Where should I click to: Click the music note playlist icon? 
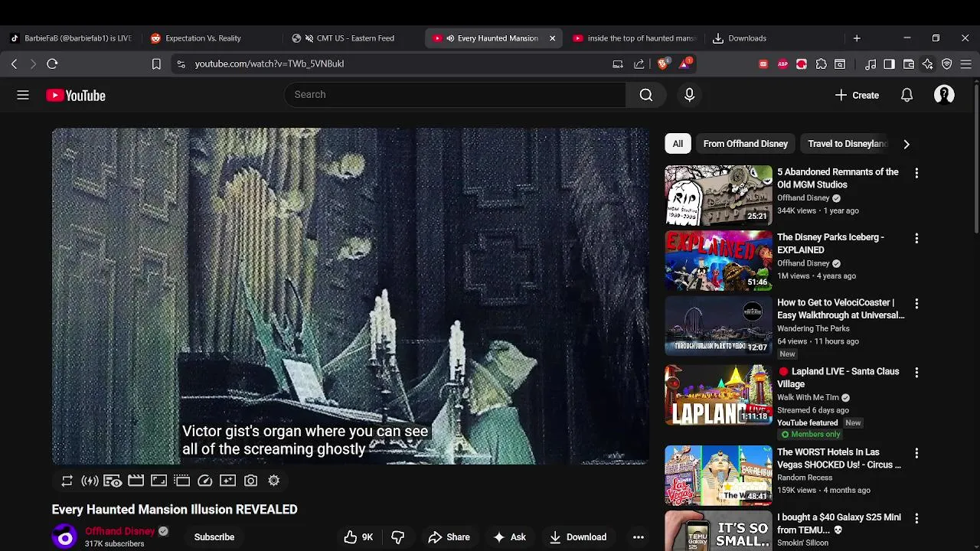pyautogui.click(x=871, y=64)
